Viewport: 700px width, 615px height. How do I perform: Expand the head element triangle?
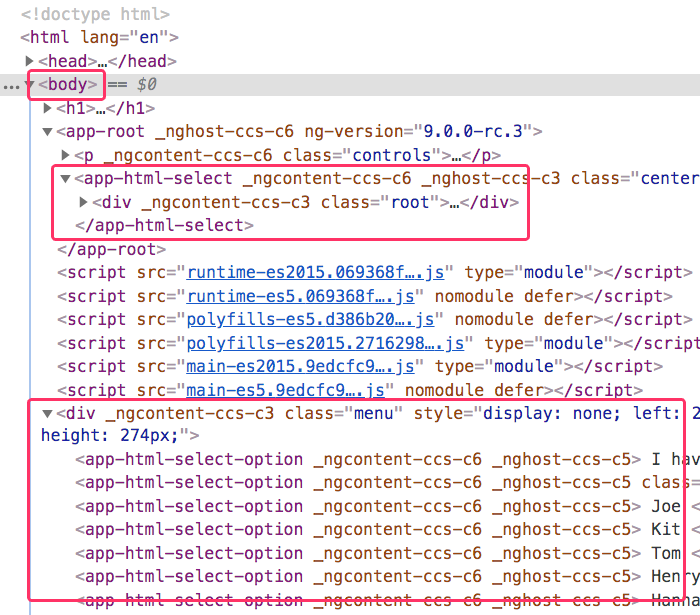[x=30, y=62]
